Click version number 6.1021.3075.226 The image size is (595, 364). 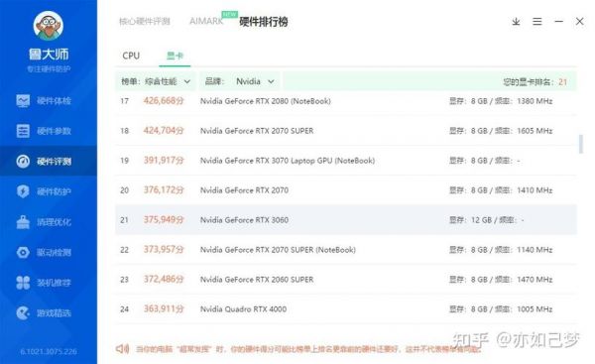(49, 351)
